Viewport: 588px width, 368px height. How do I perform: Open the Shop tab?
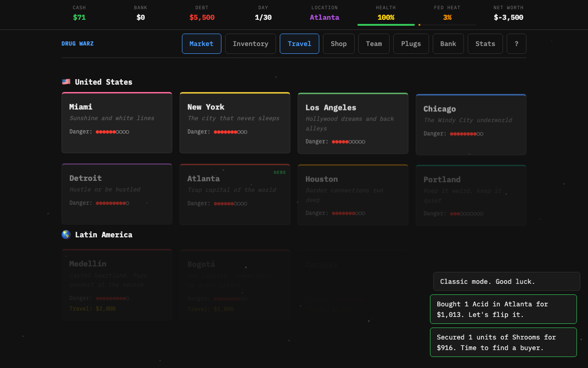[339, 44]
